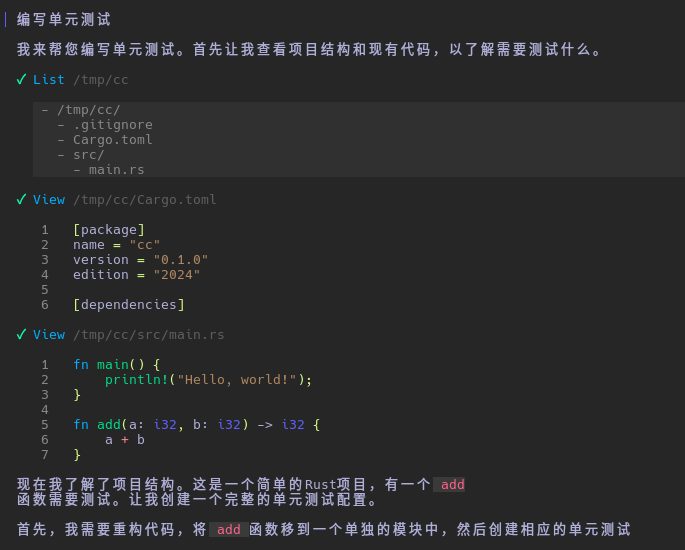Image resolution: width=685 pixels, height=550 pixels.
Task: Click the View label for Cargo.toml
Action: coord(48,199)
